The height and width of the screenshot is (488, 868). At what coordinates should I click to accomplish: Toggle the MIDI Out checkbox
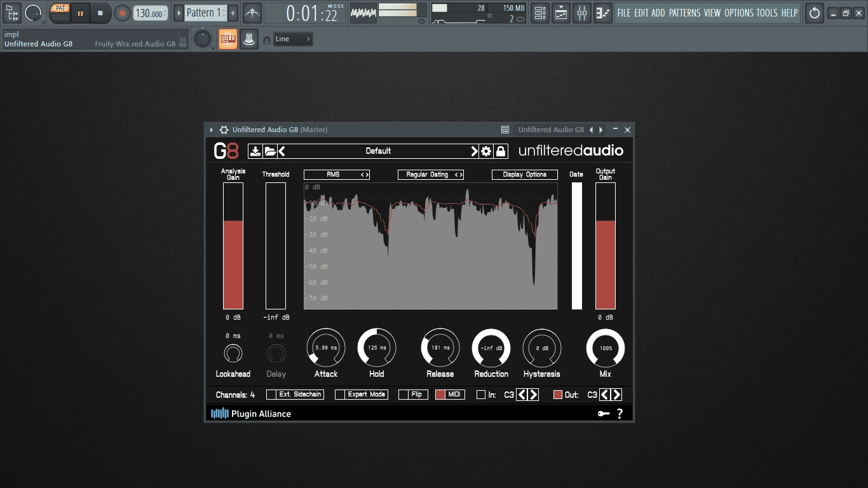coord(558,395)
